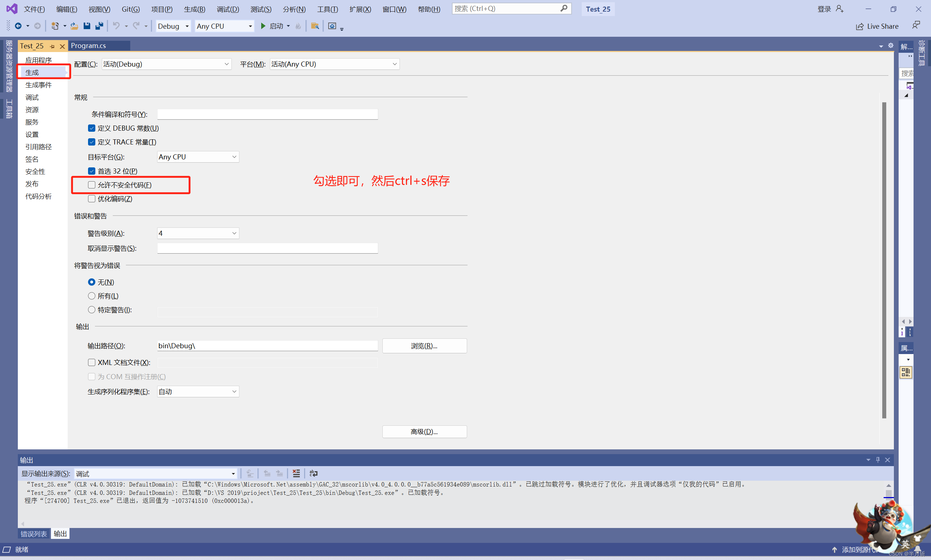The width and height of the screenshot is (931, 560).
Task: Click the Navigate Backward arrow icon
Action: click(x=18, y=26)
